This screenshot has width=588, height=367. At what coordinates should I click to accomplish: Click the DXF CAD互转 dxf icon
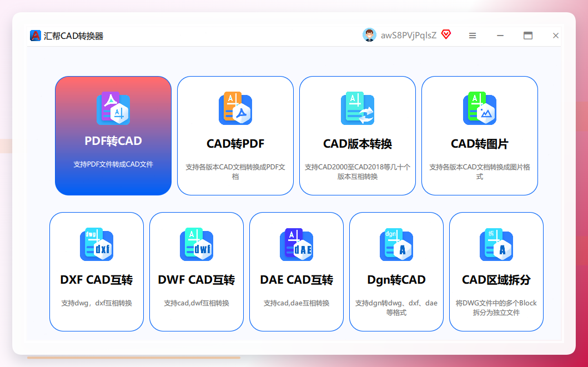click(97, 244)
